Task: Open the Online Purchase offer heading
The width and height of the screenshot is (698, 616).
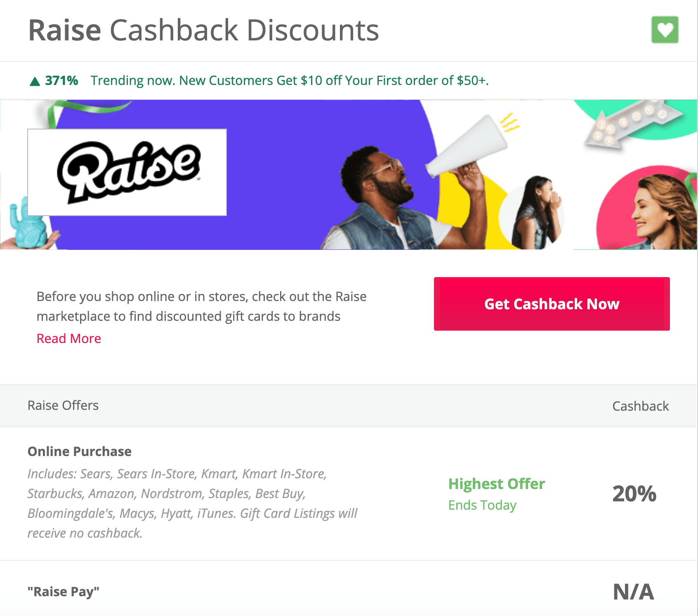Action: click(x=80, y=451)
